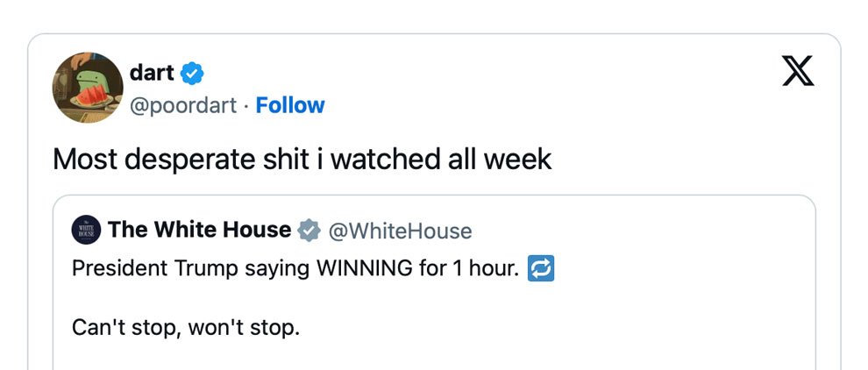868x370 pixels.
Task: Click the watermelon slice in dart's avatar
Action: click(x=91, y=96)
